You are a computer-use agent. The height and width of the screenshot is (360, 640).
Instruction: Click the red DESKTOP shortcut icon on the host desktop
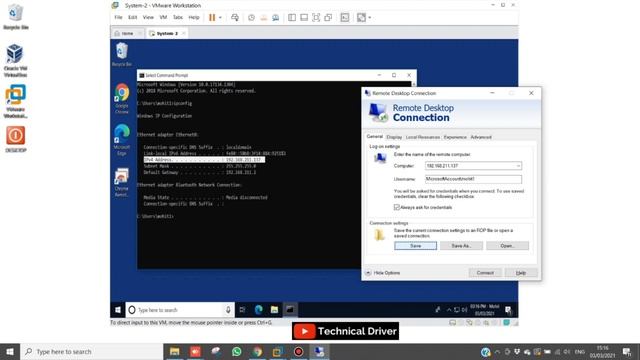16,139
